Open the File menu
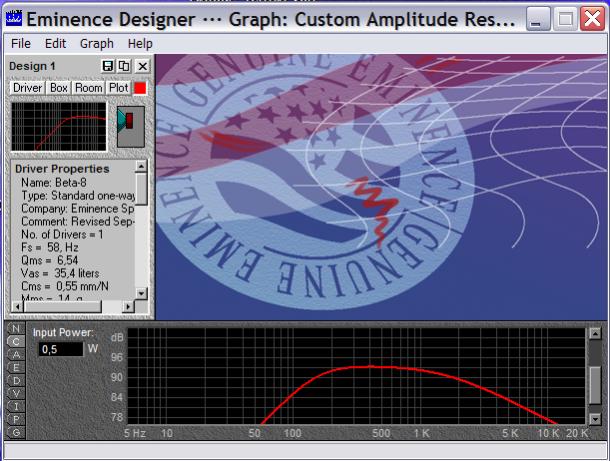The image size is (610, 461). point(21,44)
